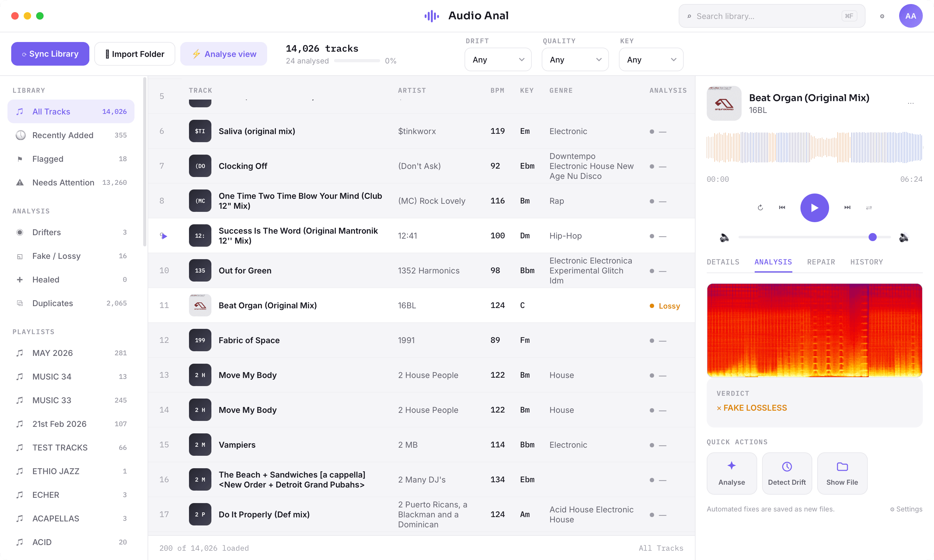Expand the Drift filter dropdown
This screenshot has width=934, height=560.
498,60
